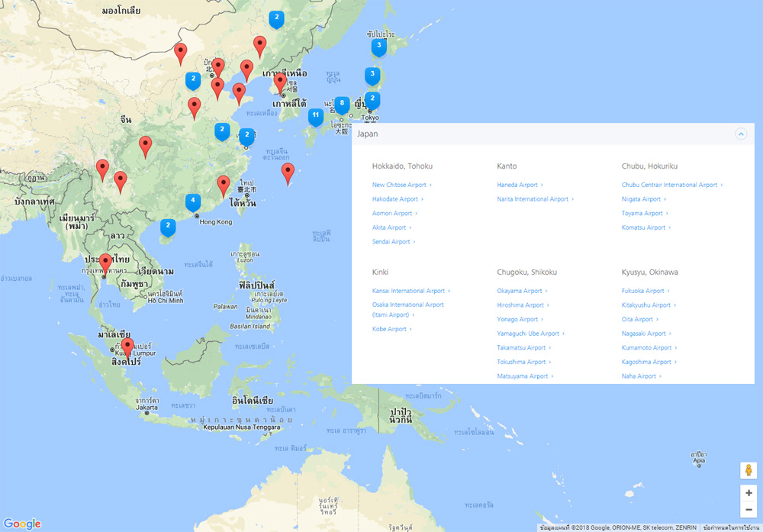Open Kansai International Airport link
Viewport: 763px width, 532px height.
tap(408, 291)
